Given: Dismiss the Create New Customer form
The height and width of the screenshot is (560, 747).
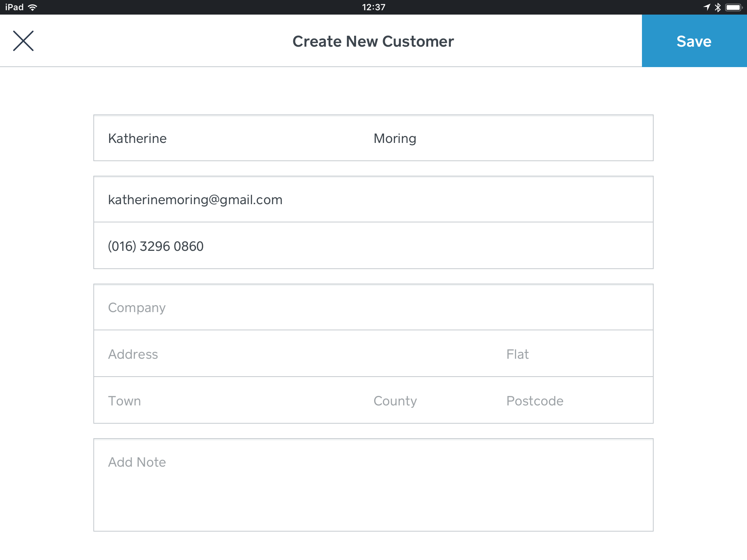Looking at the screenshot, I should click(x=23, y=40).
